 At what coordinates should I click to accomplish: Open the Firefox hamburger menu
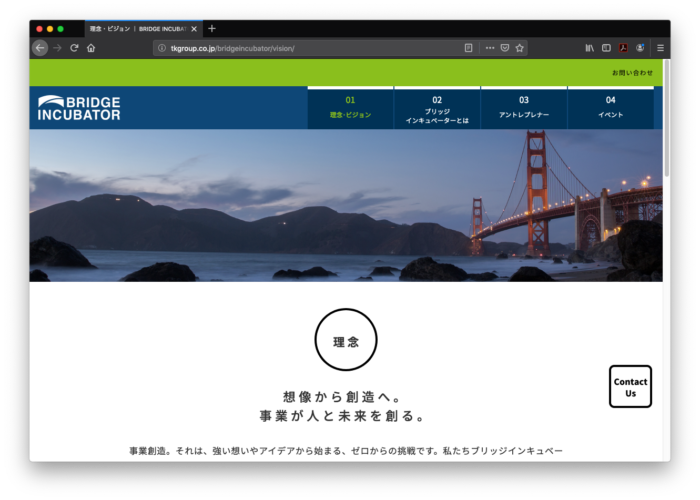[660, 48]
